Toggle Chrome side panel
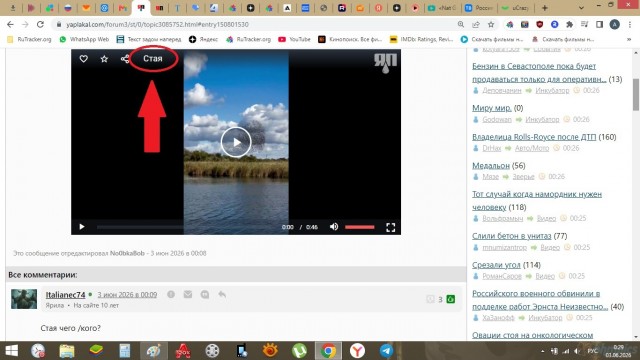The image size is (640, 360). 600,24
